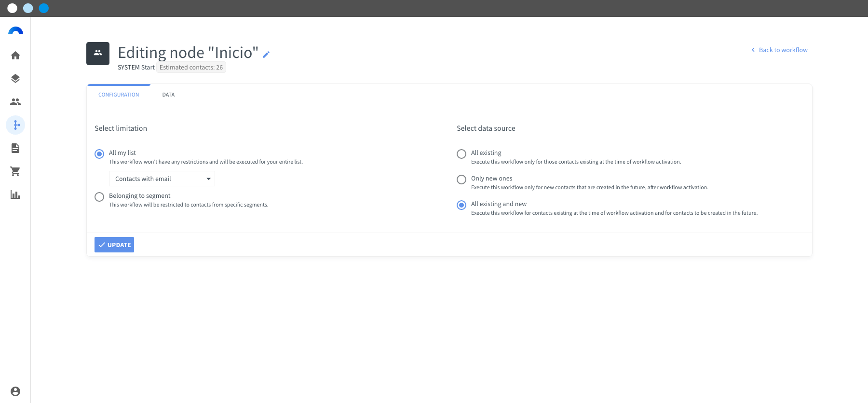Viewport: 868px width, 403px height.
Task: Edit node name with pencil icon
Action: tap(266, 55)
